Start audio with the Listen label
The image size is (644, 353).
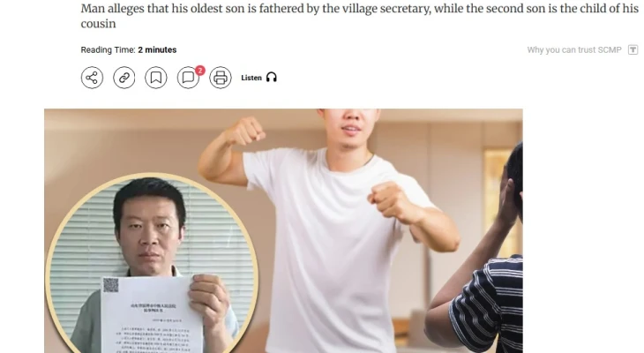[251, 78]
